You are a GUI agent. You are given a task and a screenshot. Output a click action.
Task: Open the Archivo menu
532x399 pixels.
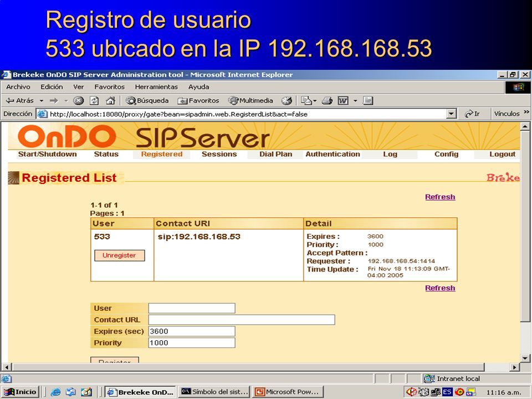pyautogui.click(x=18, y=87)
